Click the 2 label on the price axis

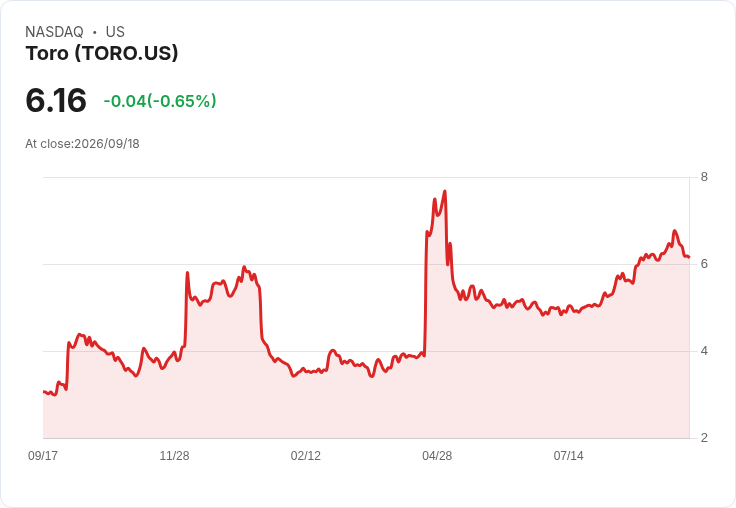click(704, 438)
